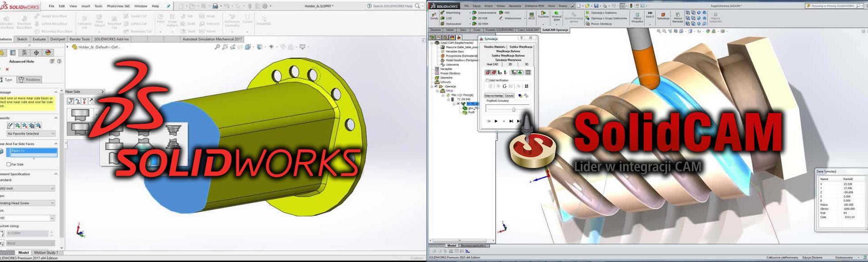
Task: Click the Oblicz Wszystko calculate icon
Action: pyautogui.click(x=637, y=17)
